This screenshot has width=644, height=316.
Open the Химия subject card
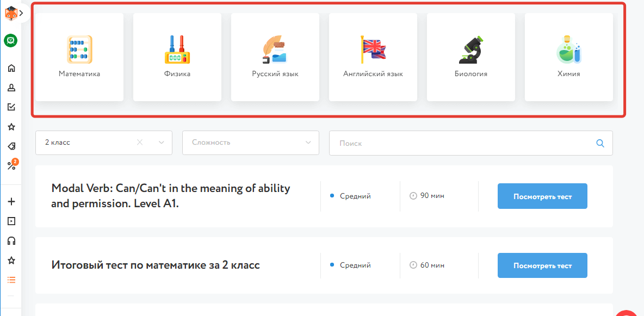pyautogui.click(x=569, y=57)
